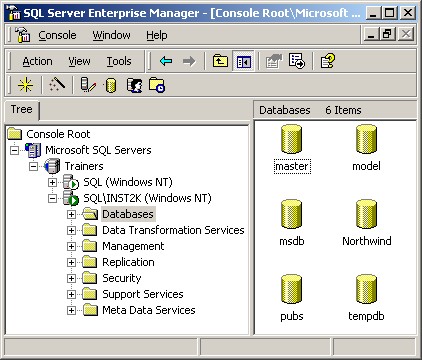The image size is (422, 360).
Task: Run a Wizard via the magic wand icon
Action: pyautogui.click(x=57, y=85)
